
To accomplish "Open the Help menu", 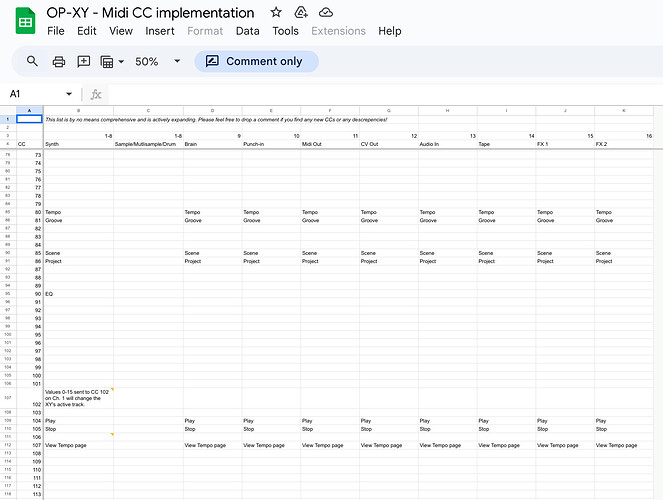I will [389, 31].
